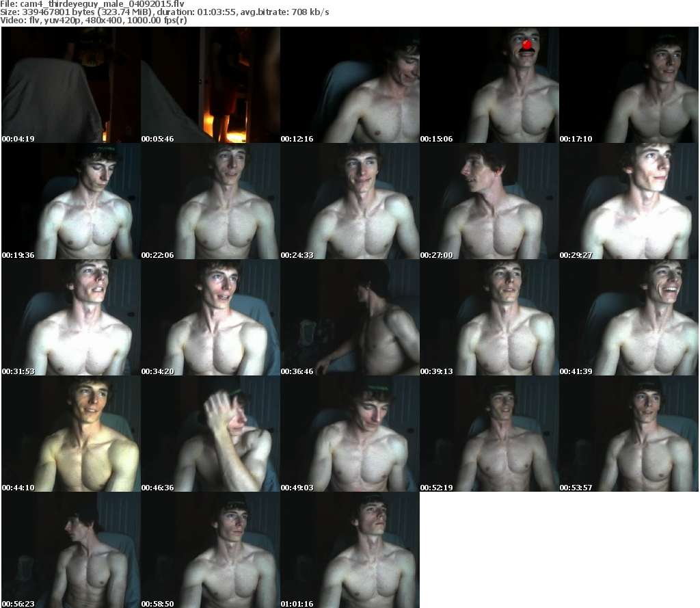Screen dimensions: 700x608
Task: Select the thumbnail at 00:05:46
Action: [x=211, y=85]
